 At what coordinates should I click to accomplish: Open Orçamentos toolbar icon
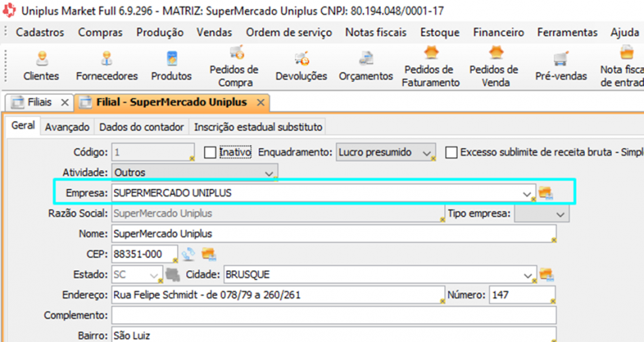click(365, 66)
